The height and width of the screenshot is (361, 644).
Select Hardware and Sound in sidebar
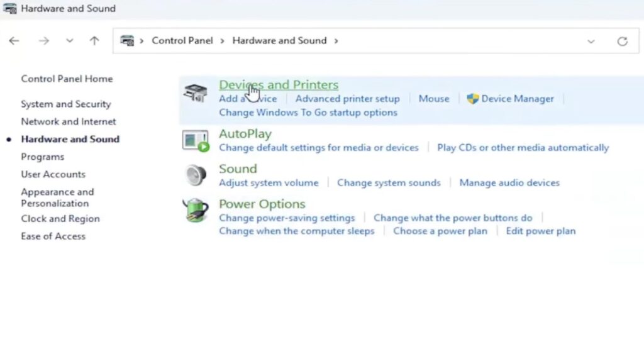(70, 139)
